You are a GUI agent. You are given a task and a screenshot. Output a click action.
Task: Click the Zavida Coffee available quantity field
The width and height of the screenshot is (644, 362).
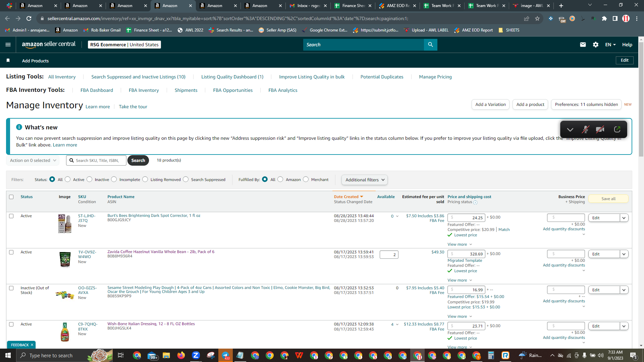389,255
